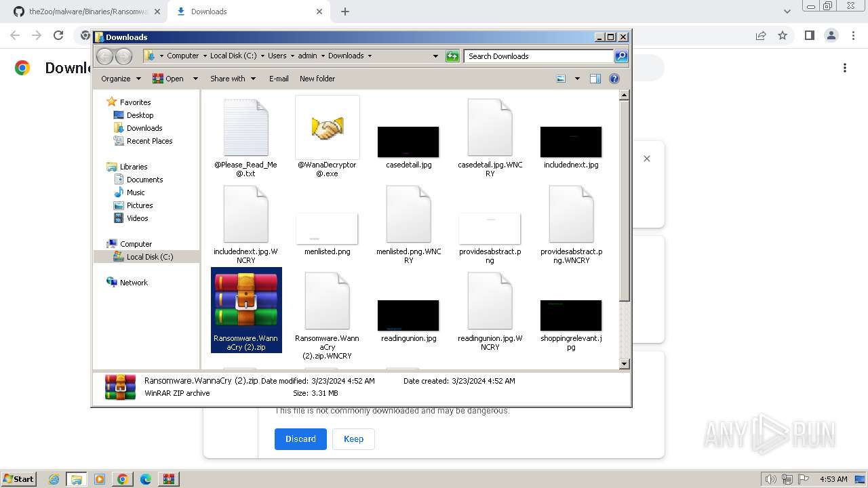The height and width of the screenshot is (488, 868).
Task: Open Explorer help button
Action: 614,79
